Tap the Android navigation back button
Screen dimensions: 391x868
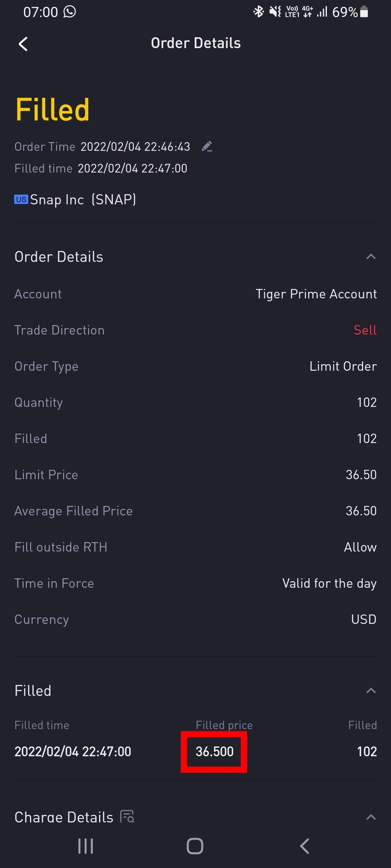[304, 846]
